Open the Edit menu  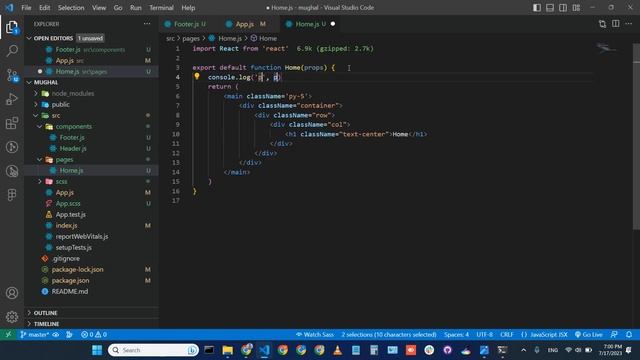pos(44,8)
